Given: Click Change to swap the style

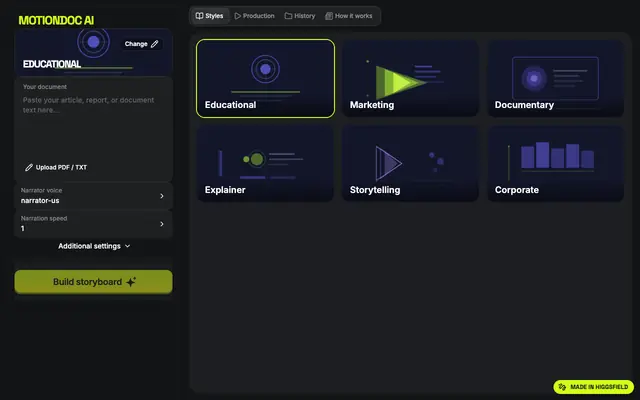Looking at the screenshot, I should [x=141, y=44].
